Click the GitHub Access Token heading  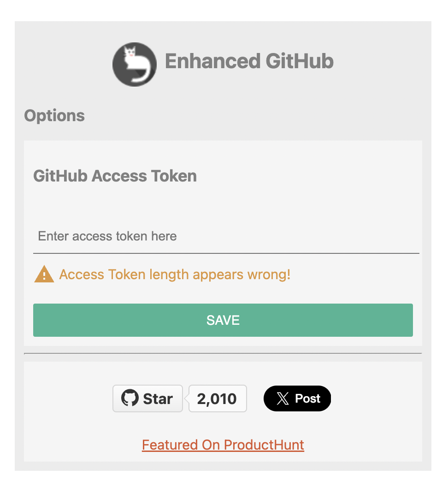coord(115,176)
